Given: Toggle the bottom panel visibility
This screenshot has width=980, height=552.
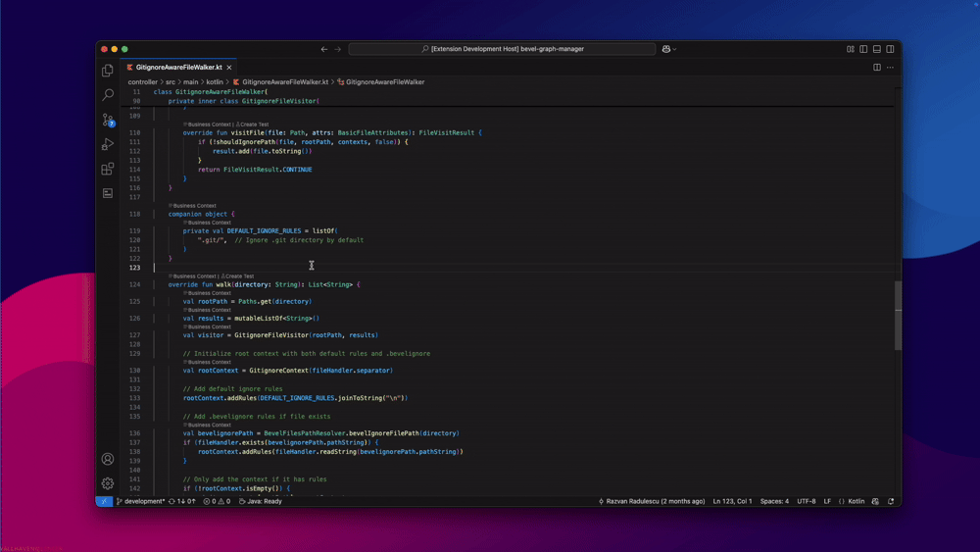Looking at the screenshot, I should click(x=877, y=49).
